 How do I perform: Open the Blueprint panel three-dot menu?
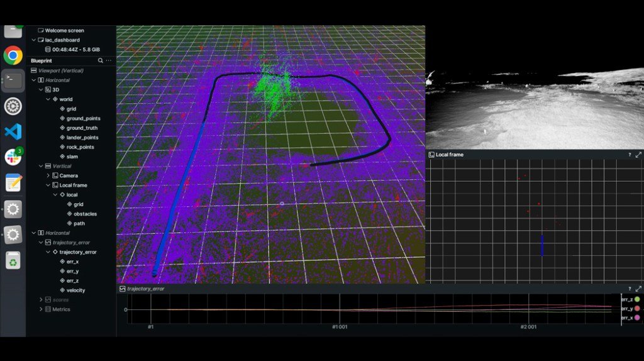tap(109, 60)
